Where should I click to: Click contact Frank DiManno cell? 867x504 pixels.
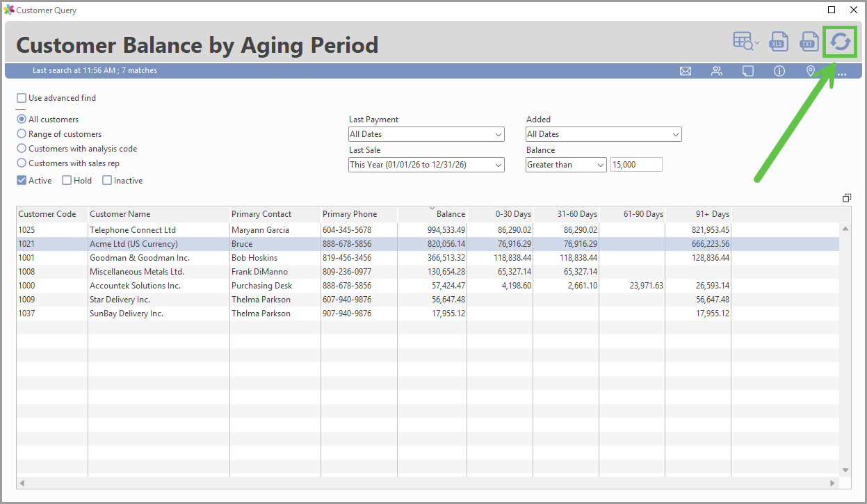(x=275, y=272)
